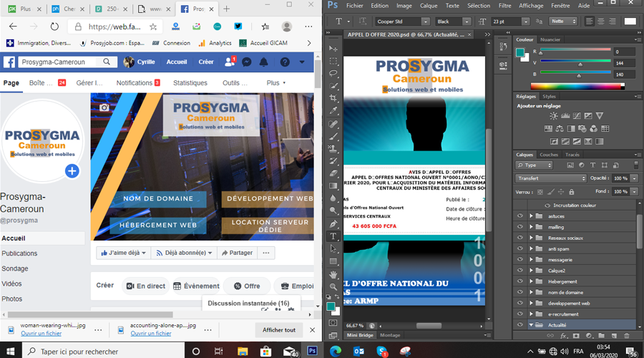This screenshot has width=644, height=358.
Task: Open the Opacité value dropdown arrow
Action: point(635,178)
